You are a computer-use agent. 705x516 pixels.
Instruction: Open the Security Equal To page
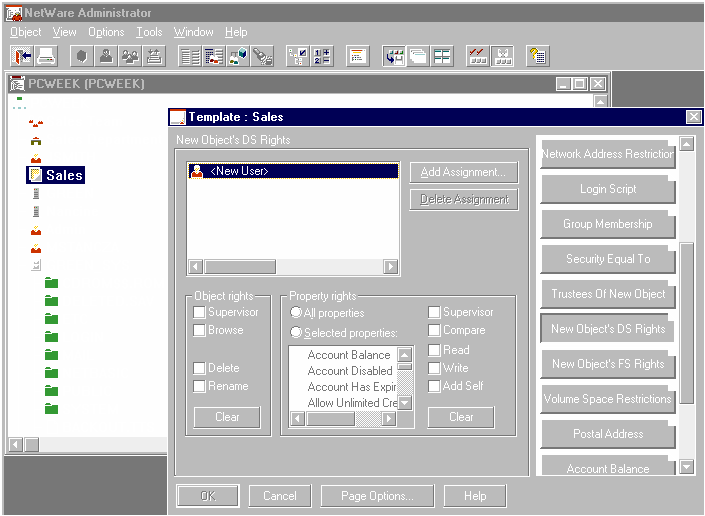click(x=608, y=259)
